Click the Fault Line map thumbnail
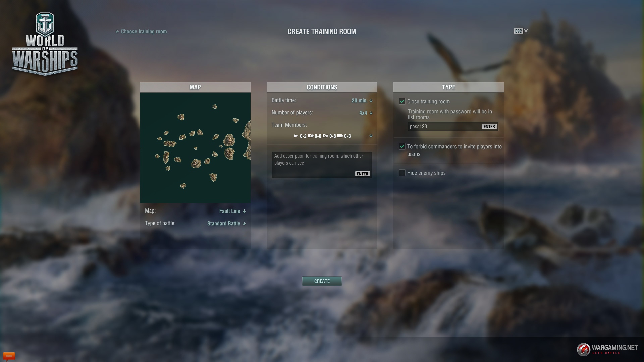The width and height of the screenshot is (644, 362). point(195,147)
